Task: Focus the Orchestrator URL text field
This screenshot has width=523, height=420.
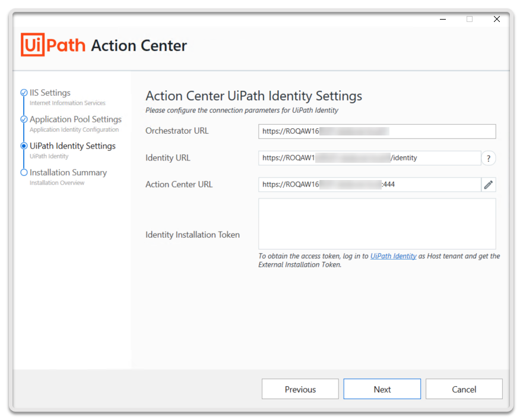Action: 376,131
